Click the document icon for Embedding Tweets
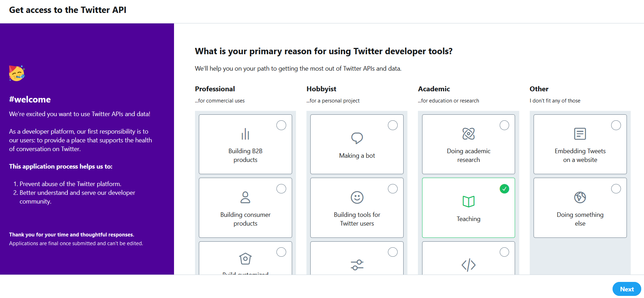 (x=580, y=134)
